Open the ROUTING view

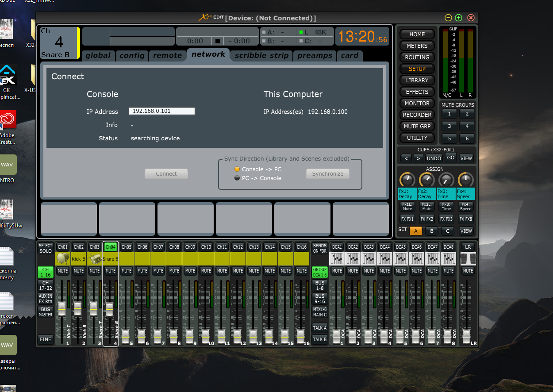(417, 57)
